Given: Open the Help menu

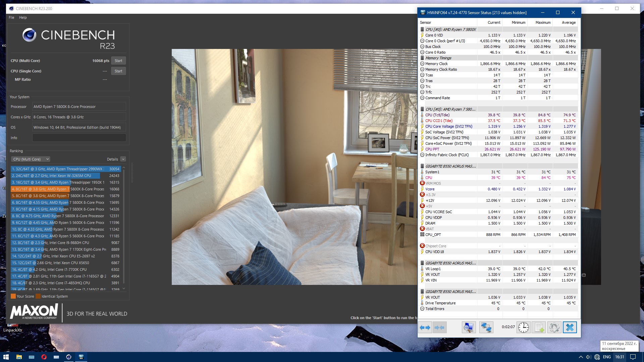Looking at the screenshot, I should pos(23,17).
